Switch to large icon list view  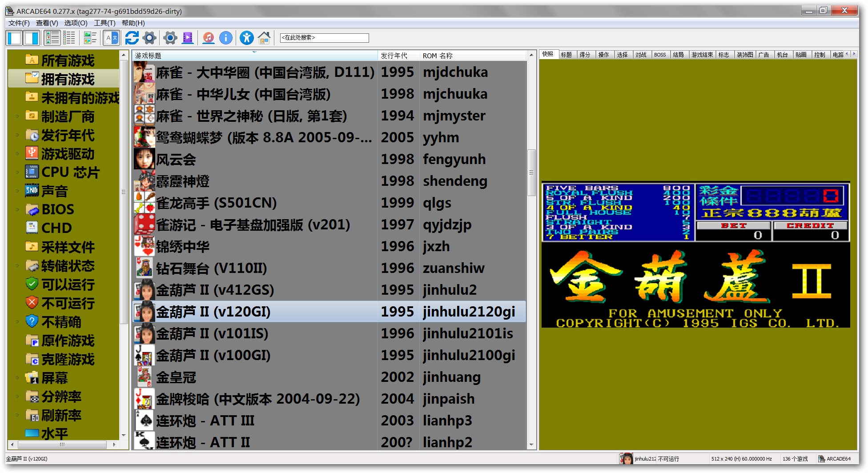tap(52, 38)
